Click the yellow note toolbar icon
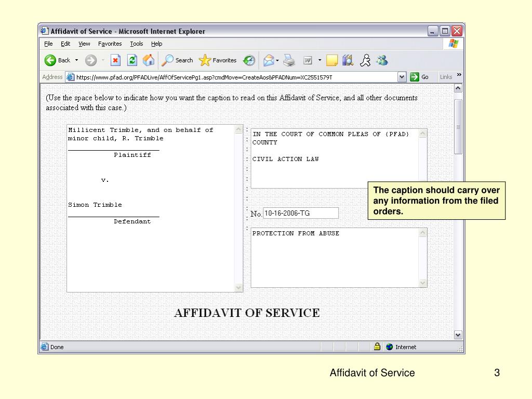Viewport: 532px width, 399px height. pyautogui.click(x=332, y=60)
